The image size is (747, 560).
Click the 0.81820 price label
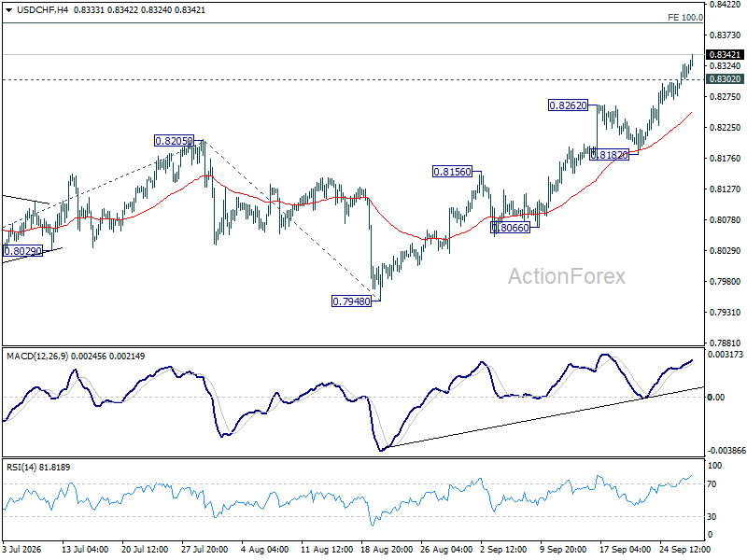click(x=610, y=155)
